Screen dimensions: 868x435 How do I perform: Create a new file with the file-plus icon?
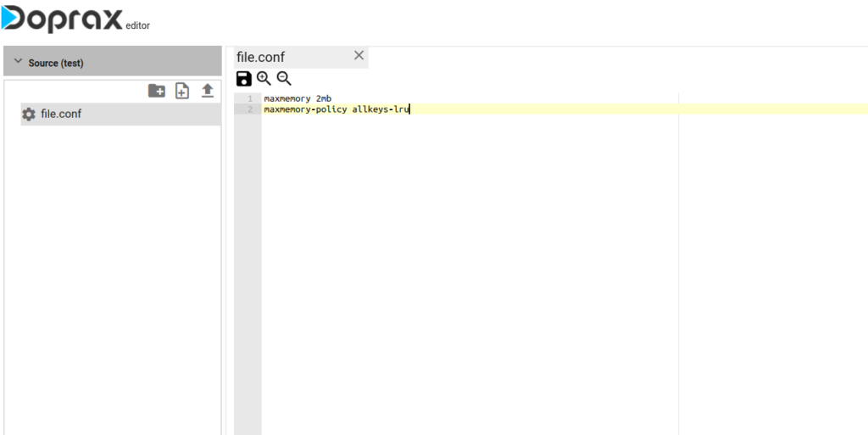click(182, 91)
